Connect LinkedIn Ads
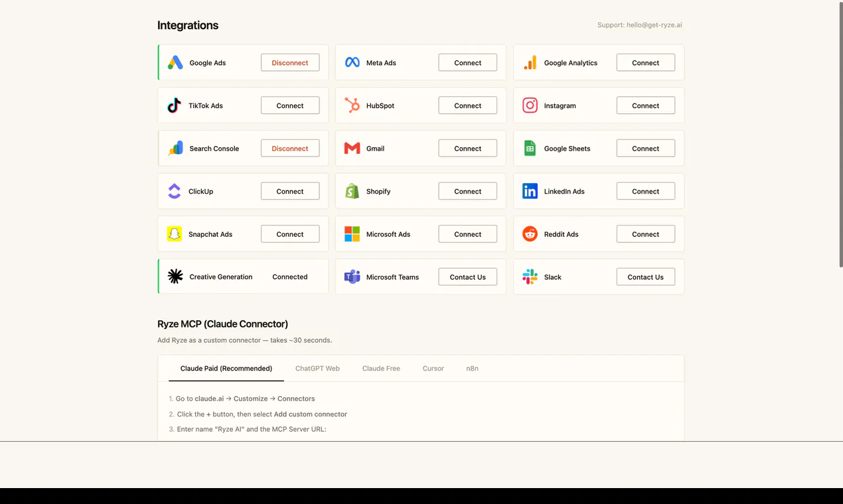Screen dimensions: 843x504 [646, 191]
